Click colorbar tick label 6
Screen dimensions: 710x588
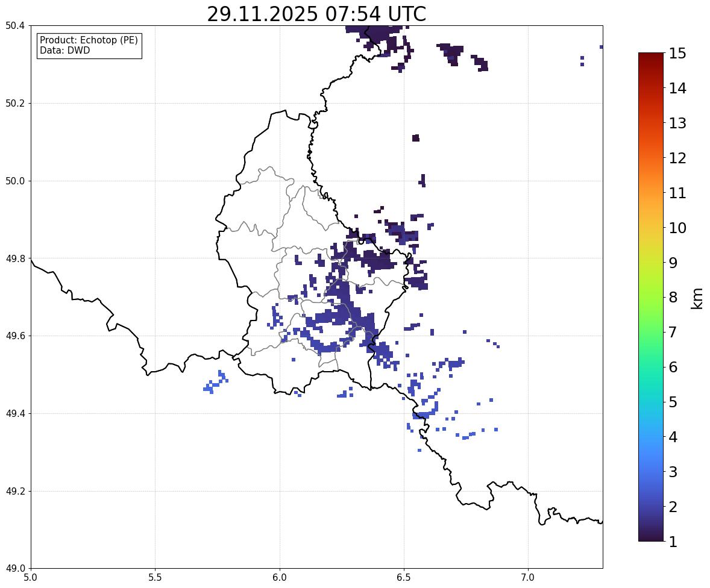point(673,367)
